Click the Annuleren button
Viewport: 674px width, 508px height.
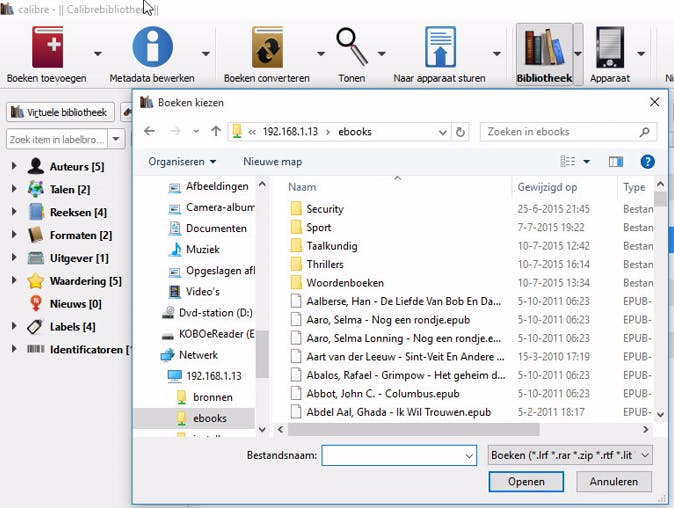614,481
